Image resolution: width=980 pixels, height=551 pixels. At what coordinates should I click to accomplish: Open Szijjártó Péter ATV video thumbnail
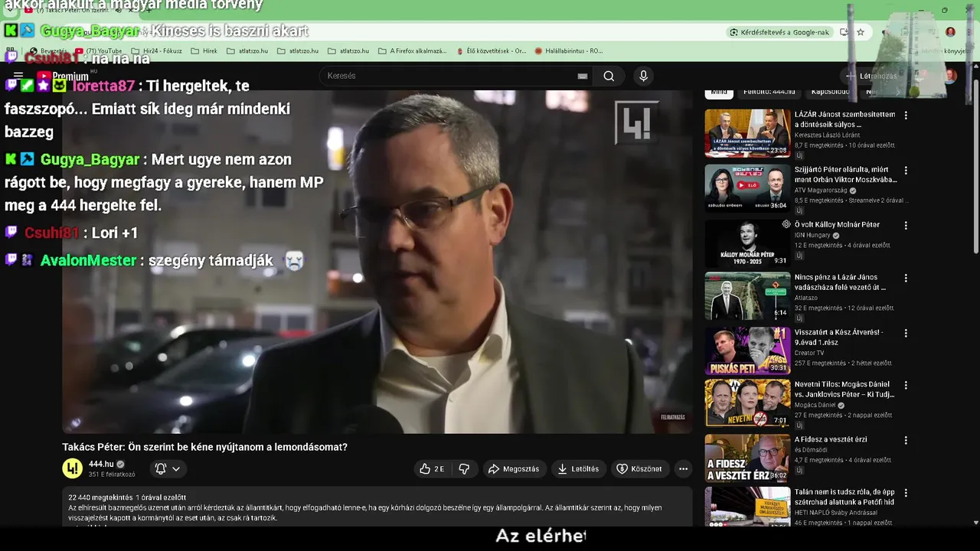pyautogui.click(x=747, y=187)
